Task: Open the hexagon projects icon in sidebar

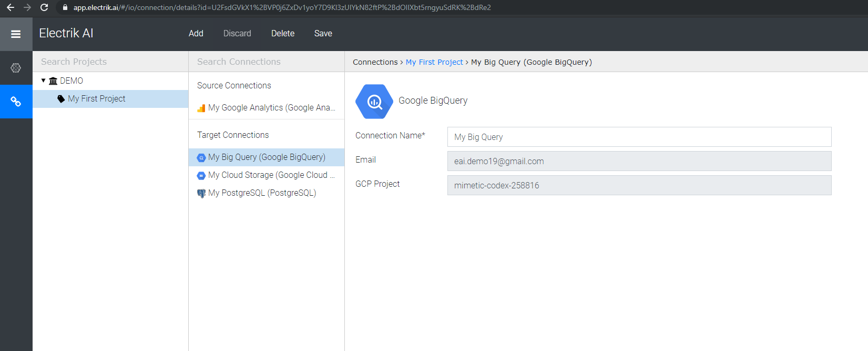Action: (16, 68)
